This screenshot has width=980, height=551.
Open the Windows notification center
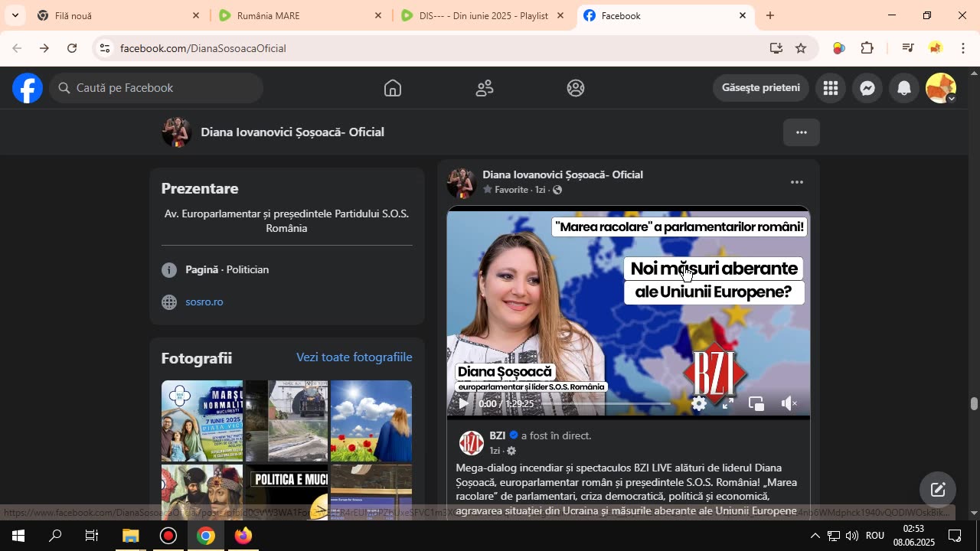tap(955, 536)
